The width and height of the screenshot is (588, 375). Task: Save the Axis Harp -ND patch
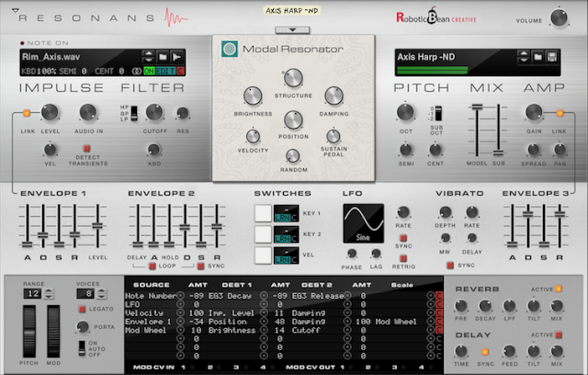coord(551,57)
